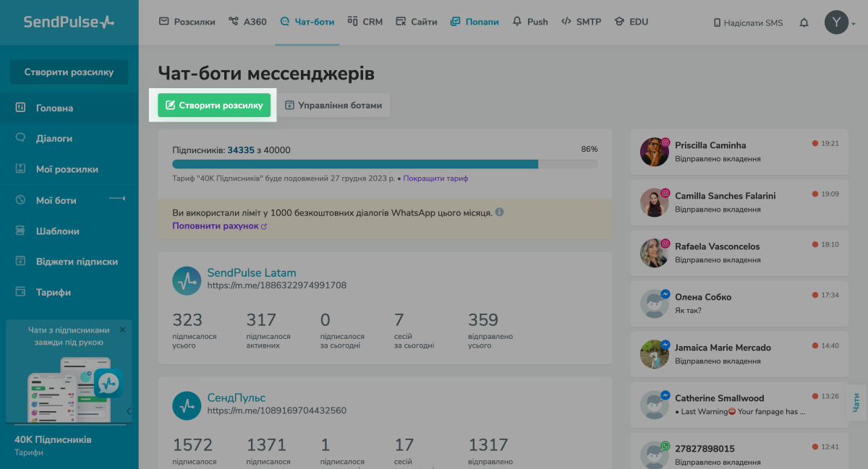Click the SendPulse Latam bot avatar

click(187, 280)
